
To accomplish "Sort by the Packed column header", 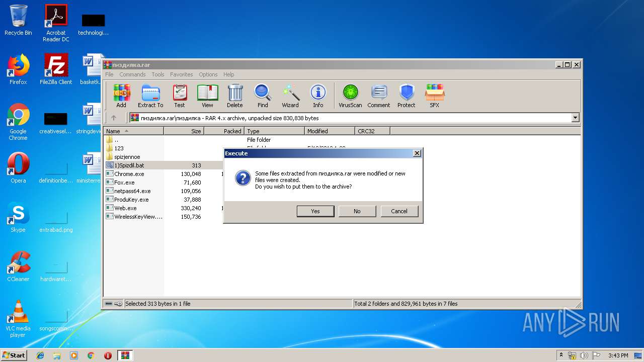I will tap(224, 131).
